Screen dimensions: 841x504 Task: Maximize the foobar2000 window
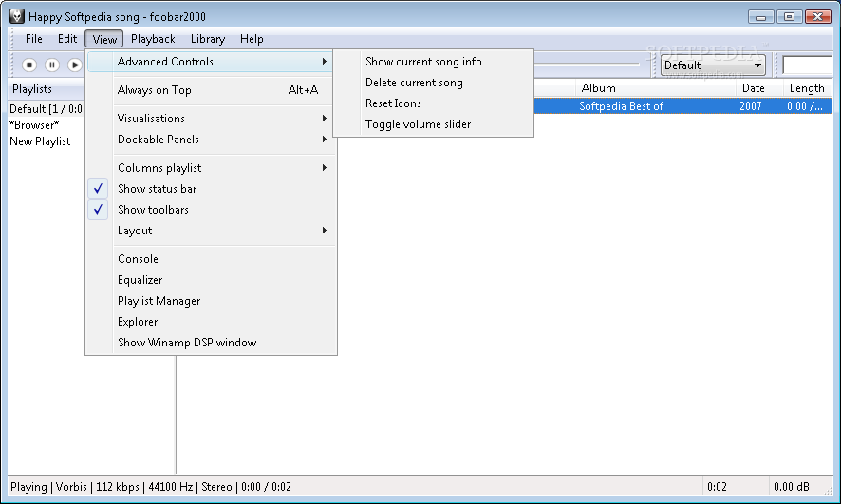(x=789, y=17)
